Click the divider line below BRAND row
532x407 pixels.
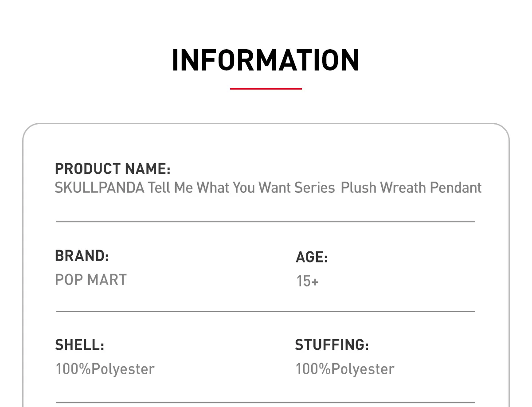(265, 311)
